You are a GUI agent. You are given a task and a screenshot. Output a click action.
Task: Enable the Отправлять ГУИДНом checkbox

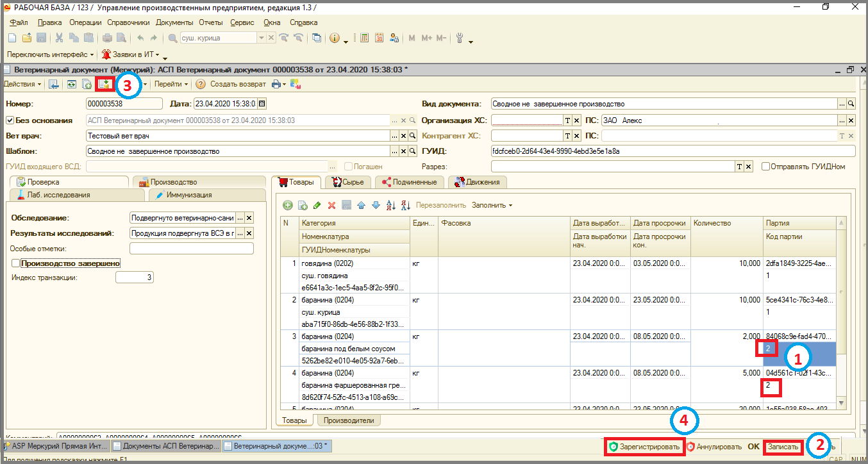[x=765, y=167]
